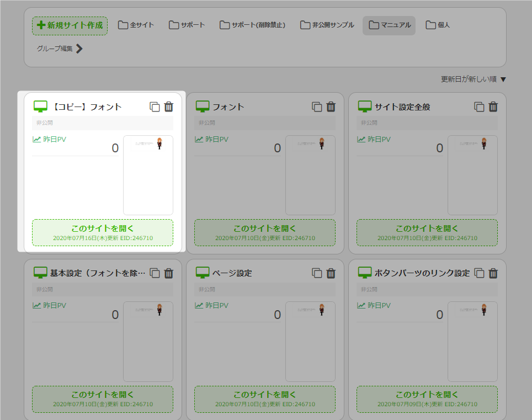The width and height of the screenshot is (532, 420).
Task: Click monitor icon of 【コピー】フォント card
Action: coord(40,107)
